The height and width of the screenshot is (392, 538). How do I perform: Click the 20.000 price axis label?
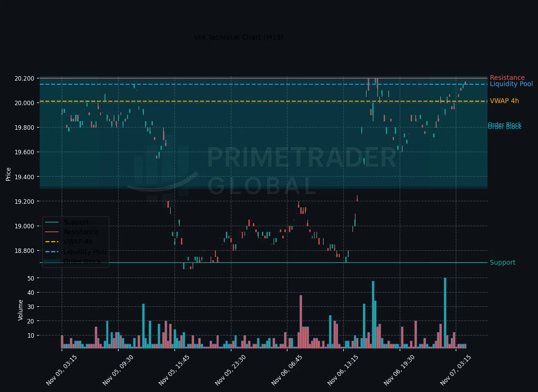coord(24,103)
